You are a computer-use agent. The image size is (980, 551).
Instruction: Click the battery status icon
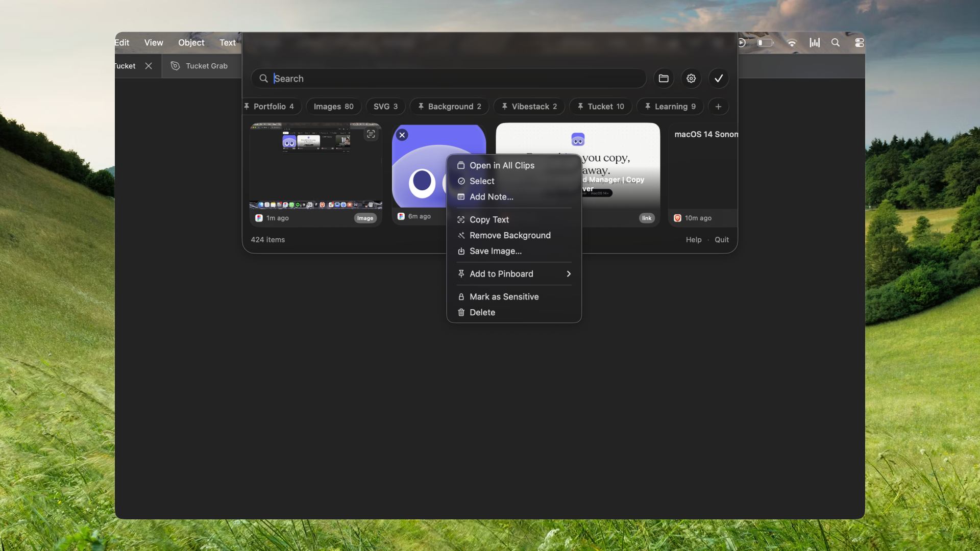[765, 43]
